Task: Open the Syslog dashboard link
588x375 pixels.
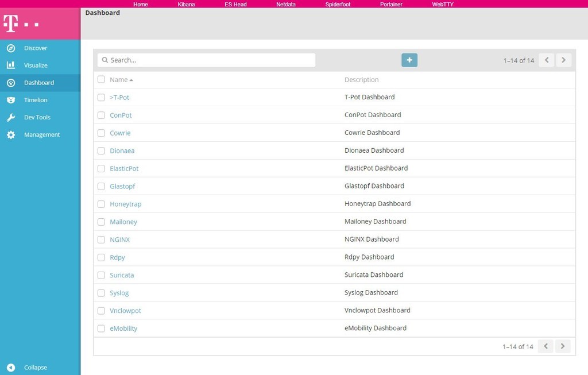Action: [x=119, y=293]
